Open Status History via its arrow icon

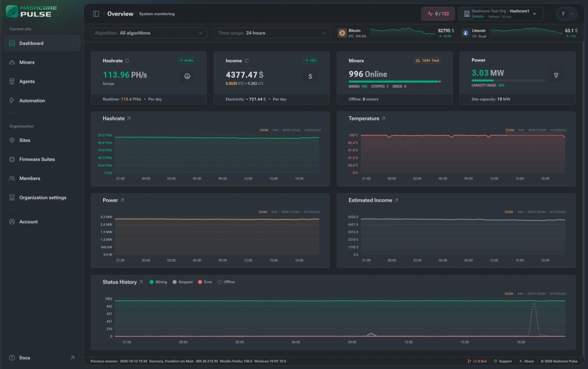click(141, 282)
